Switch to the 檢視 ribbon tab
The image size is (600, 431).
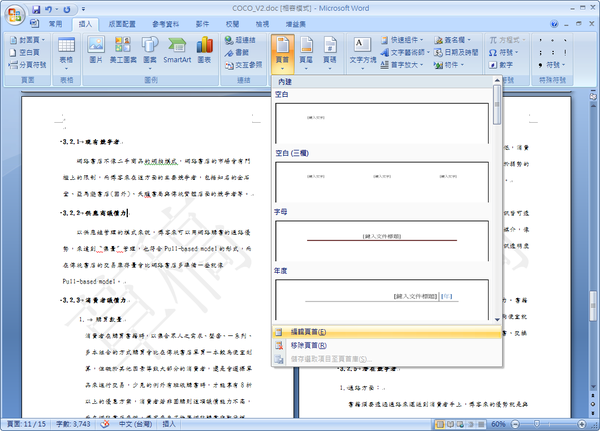click(262, 24)
